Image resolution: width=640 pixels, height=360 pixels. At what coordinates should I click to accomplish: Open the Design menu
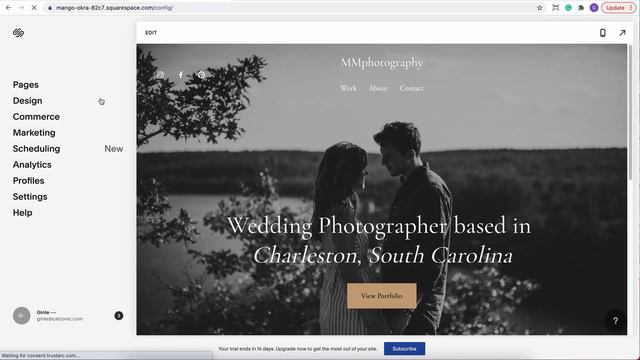27,101
